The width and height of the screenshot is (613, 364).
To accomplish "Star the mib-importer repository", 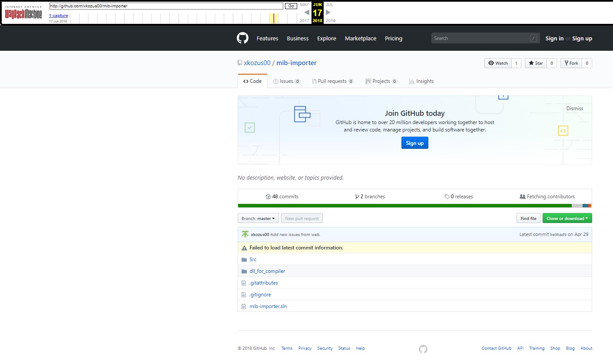I will pyautogui.click(x=536, y=63).
